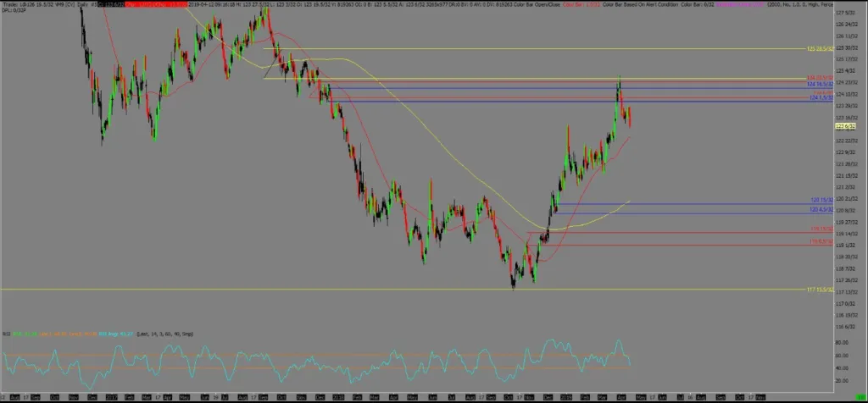Click the RSI 60.00 scale value
This screenshot has height=403, width=868.
843,355
